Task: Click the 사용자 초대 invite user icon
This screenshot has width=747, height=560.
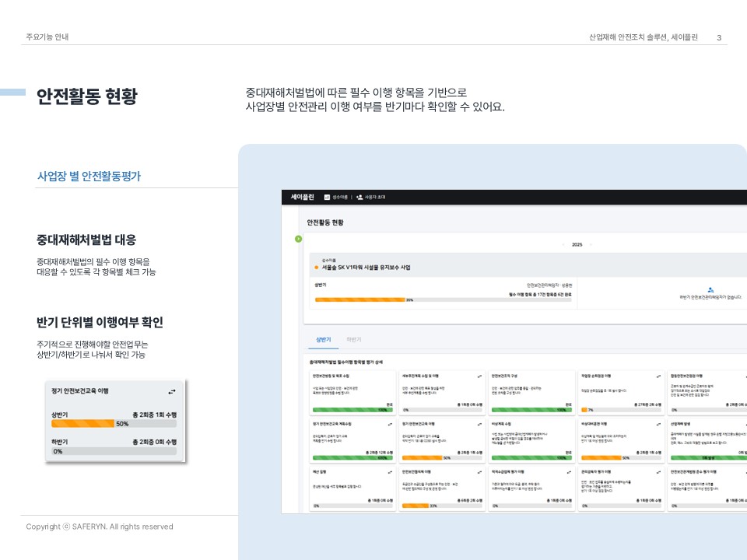Action: point(359,198)
